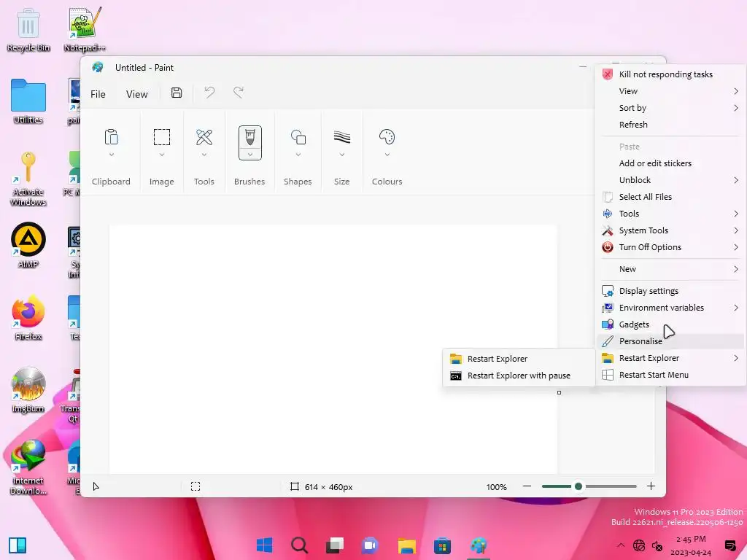The image size is (747, 560).
Task: Expand the Clipboard dropdown chevron
Action: coord(112,155)
